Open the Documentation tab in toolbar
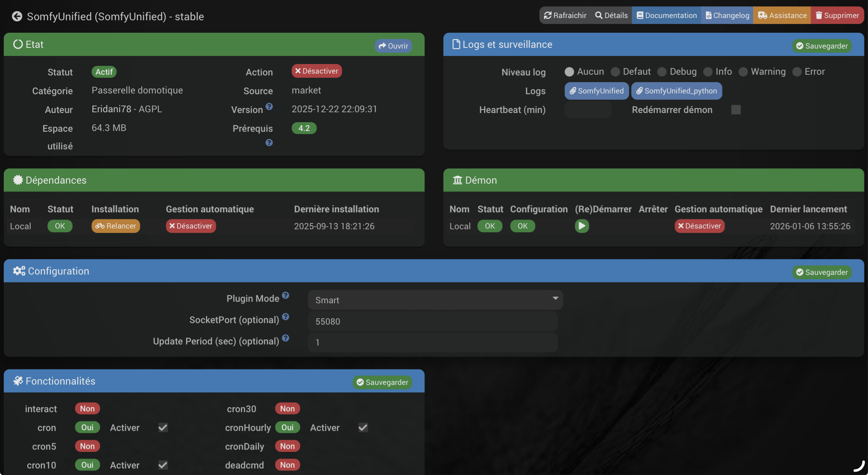The height and width of the screenshot is (475, 868). [666, 15]
